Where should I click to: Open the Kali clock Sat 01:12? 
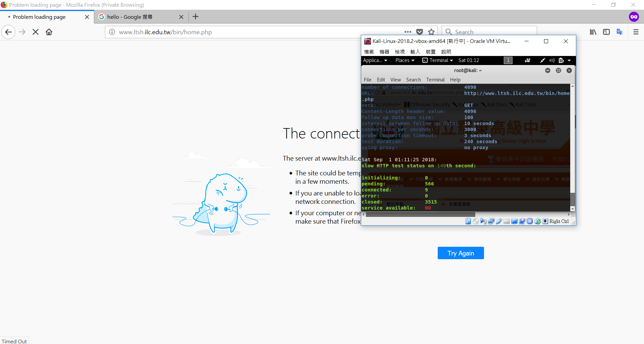click(x=469, y=60)
